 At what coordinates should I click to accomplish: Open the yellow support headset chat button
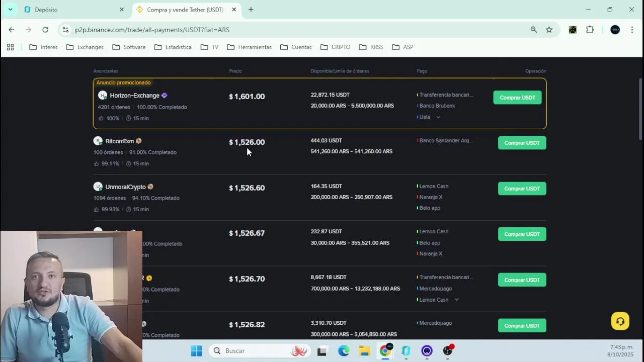620,321
